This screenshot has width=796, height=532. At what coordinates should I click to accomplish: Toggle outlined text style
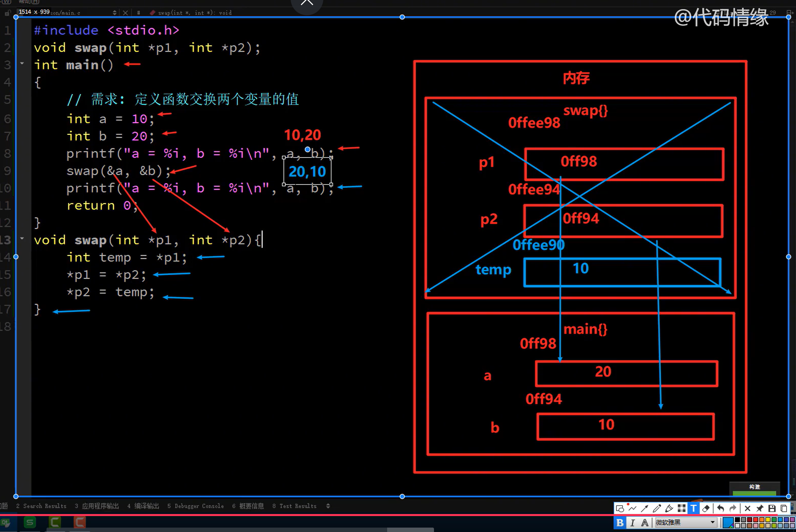point(645,522)
